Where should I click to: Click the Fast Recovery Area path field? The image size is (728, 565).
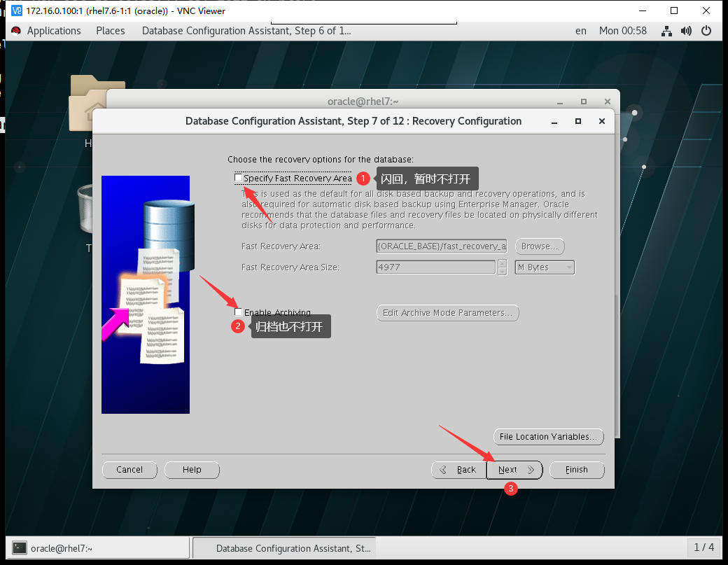(442, 246)
